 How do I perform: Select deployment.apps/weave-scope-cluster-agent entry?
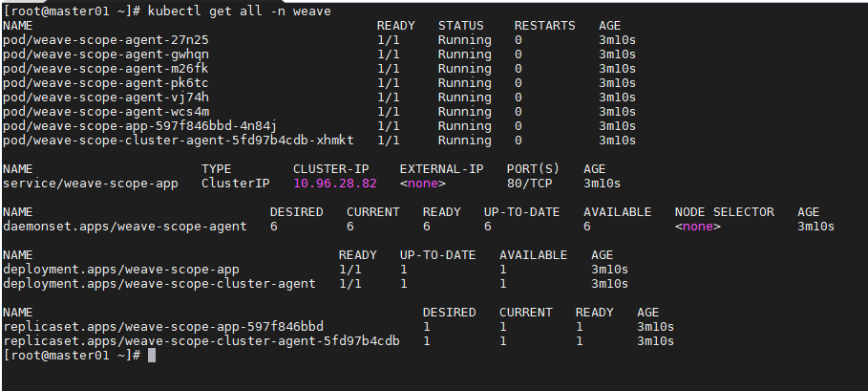click(x=159, y=284)
